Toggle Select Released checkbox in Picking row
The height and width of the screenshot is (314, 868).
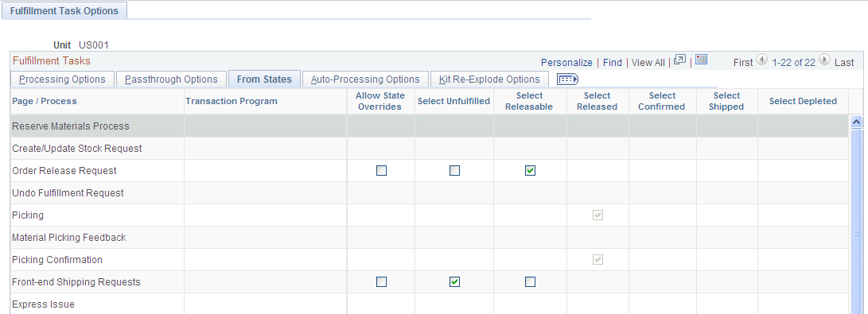[x=597, y=215]
